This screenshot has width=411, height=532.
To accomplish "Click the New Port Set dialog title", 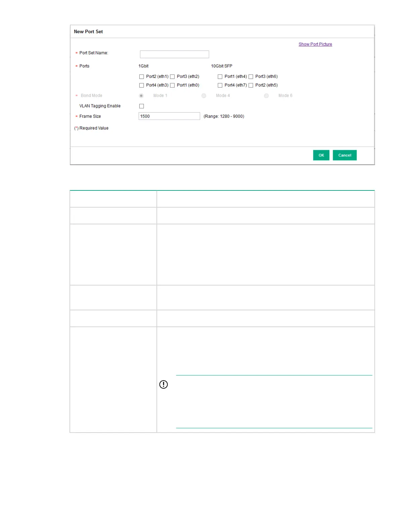I will 88,32.
